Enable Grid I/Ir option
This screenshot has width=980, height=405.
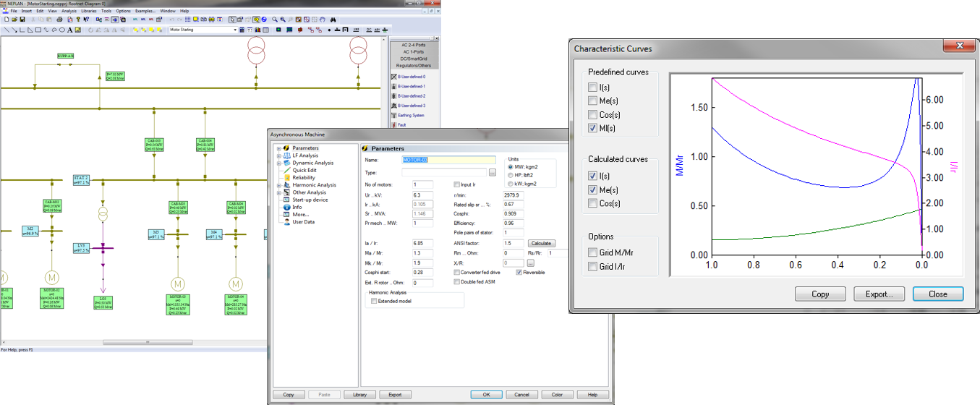(x=594, y=267)
